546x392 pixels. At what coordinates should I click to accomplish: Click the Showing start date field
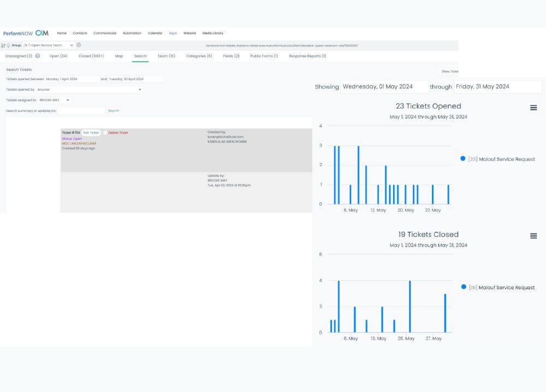tap(377, 87)
